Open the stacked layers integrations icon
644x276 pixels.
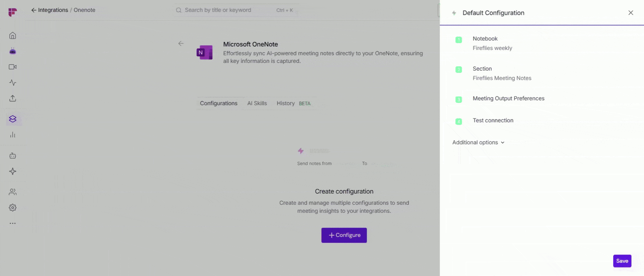tap(13, 119)
